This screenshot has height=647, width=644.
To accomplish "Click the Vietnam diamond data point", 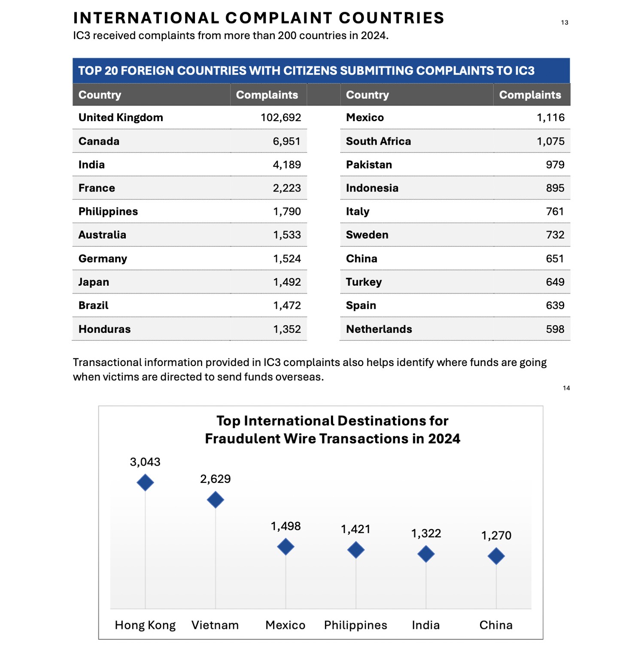I will coord(215,500).
